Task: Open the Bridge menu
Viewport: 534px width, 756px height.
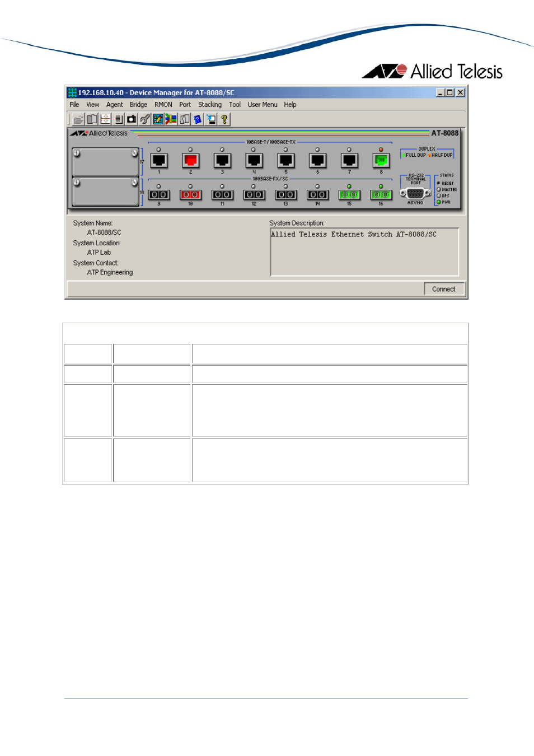Action: click(x=139, y=105)
